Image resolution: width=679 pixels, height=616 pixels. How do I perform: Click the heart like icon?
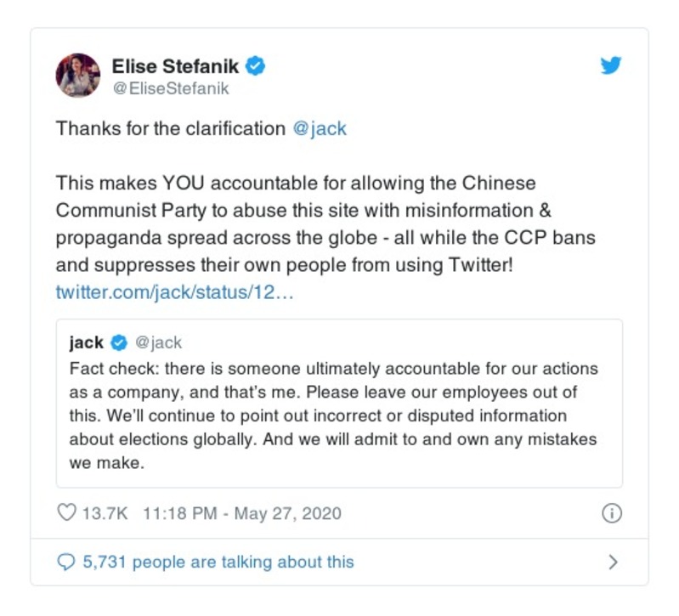65,513
